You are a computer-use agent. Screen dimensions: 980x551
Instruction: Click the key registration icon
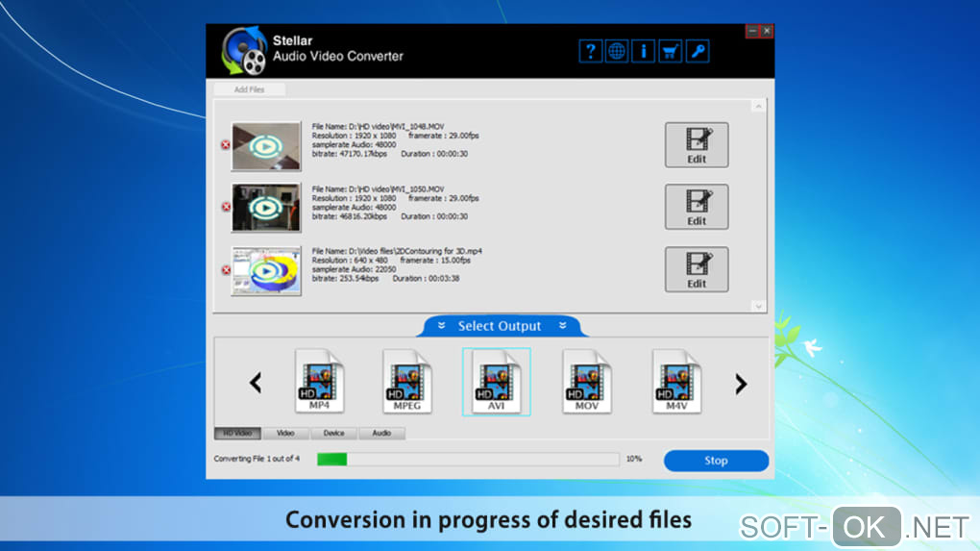tap(698, 51)
